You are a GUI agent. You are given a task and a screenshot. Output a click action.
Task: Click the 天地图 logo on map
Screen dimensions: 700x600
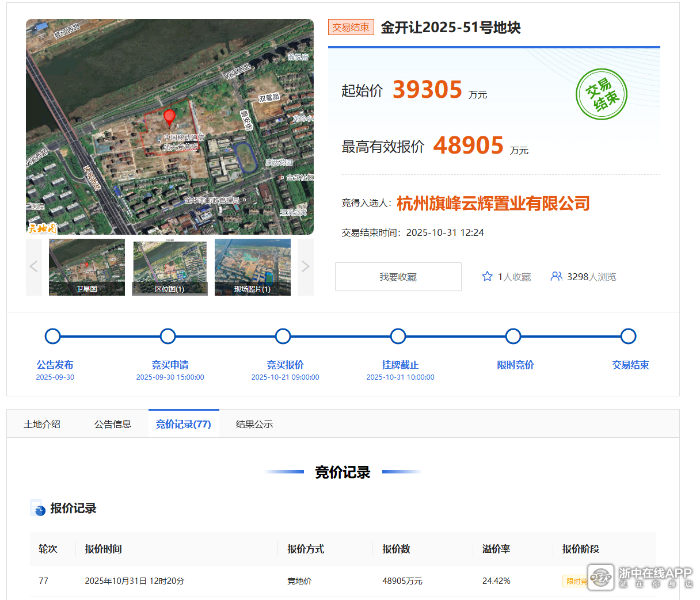point(42,228)
